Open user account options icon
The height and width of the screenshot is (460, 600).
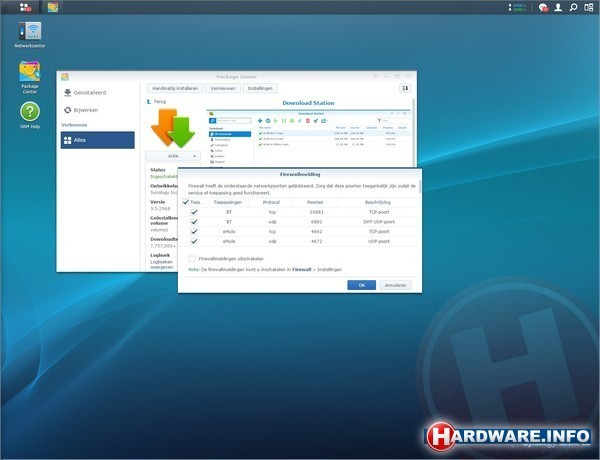pyautogui.click(x=558, y=7)
